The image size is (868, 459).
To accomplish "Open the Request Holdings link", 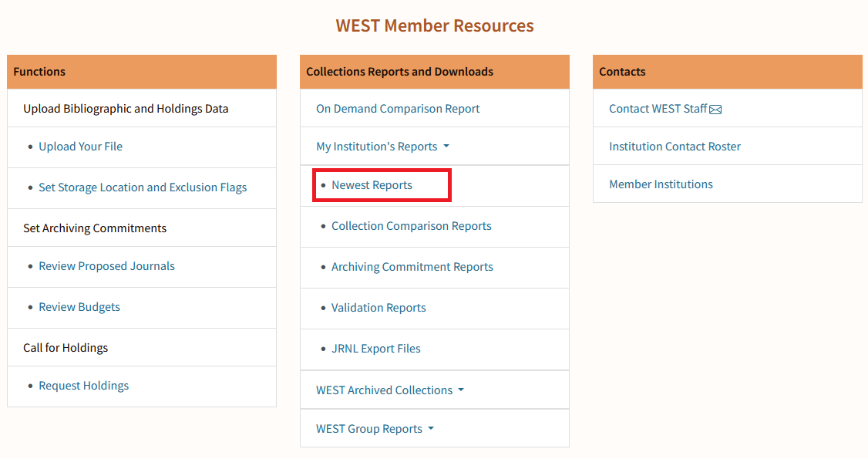I will (83, 386).
